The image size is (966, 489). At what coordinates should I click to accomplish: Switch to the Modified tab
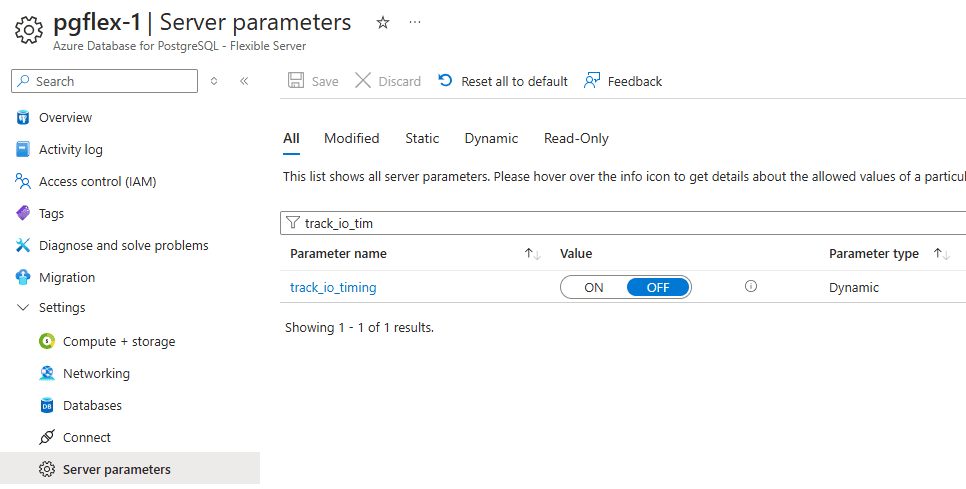click(x=352, y=139)
